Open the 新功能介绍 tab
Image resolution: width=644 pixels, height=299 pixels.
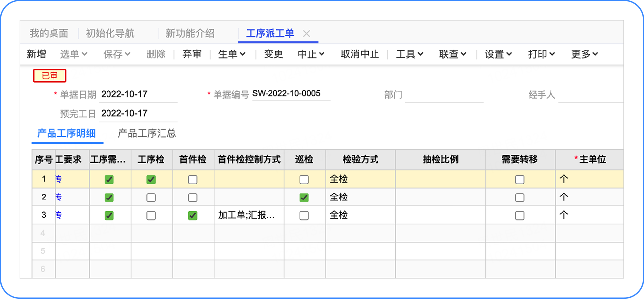click(190, 33)
